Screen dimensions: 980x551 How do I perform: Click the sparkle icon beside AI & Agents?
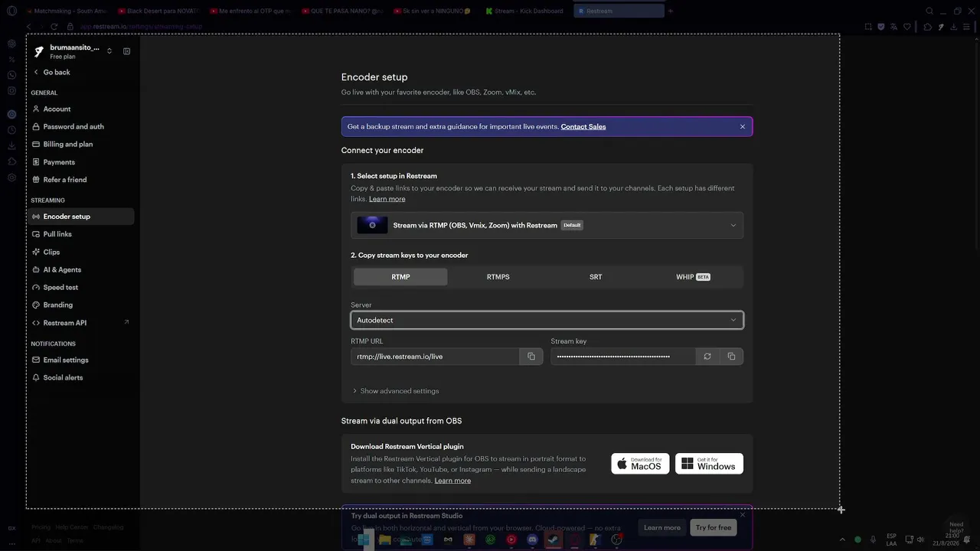tap(36, 269)
